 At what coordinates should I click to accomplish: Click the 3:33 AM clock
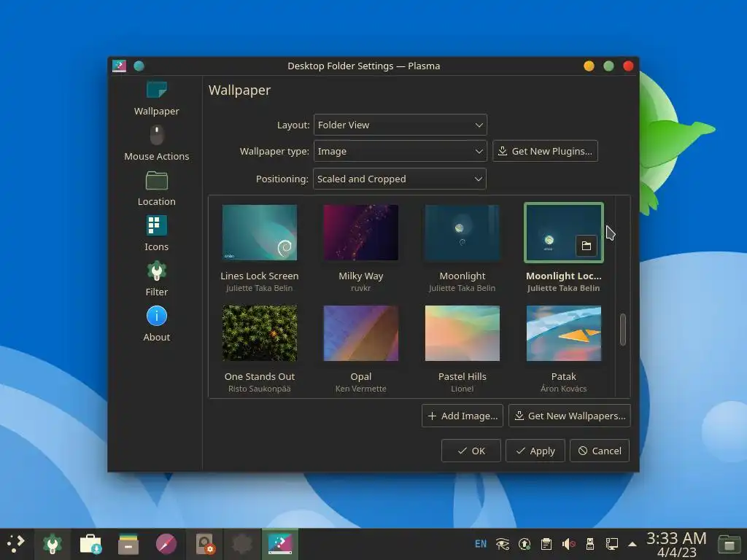coord(676,538)
